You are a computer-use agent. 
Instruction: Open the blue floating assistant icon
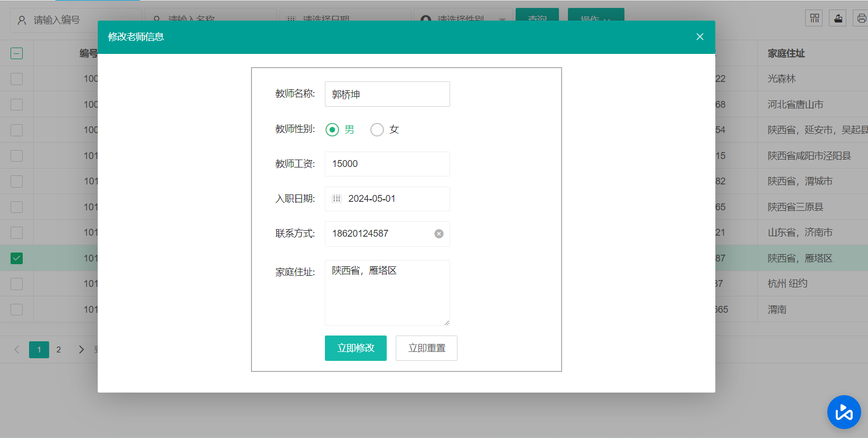pyautogui.click(x=844, y=412)
